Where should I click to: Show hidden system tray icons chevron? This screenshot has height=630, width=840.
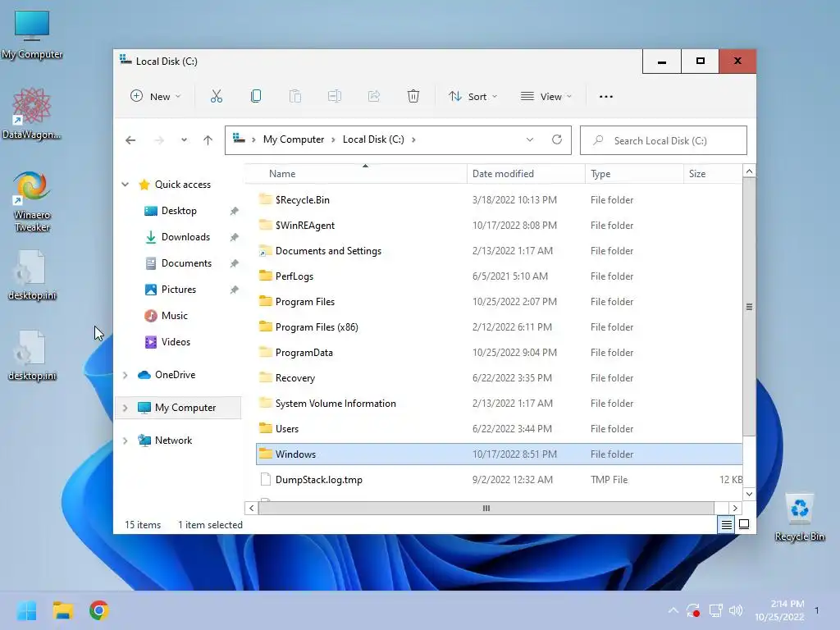(673, 610)
